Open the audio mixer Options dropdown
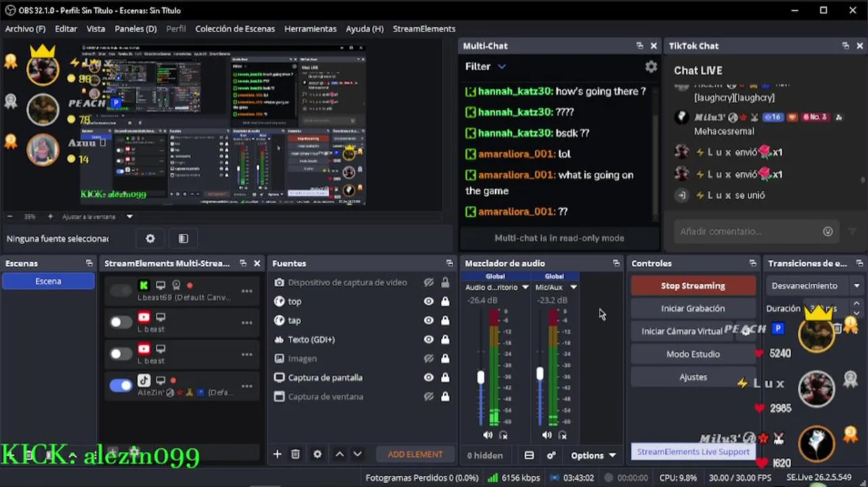Image resolution: width=868 pixels, height=487 pixels. [594, 455]
